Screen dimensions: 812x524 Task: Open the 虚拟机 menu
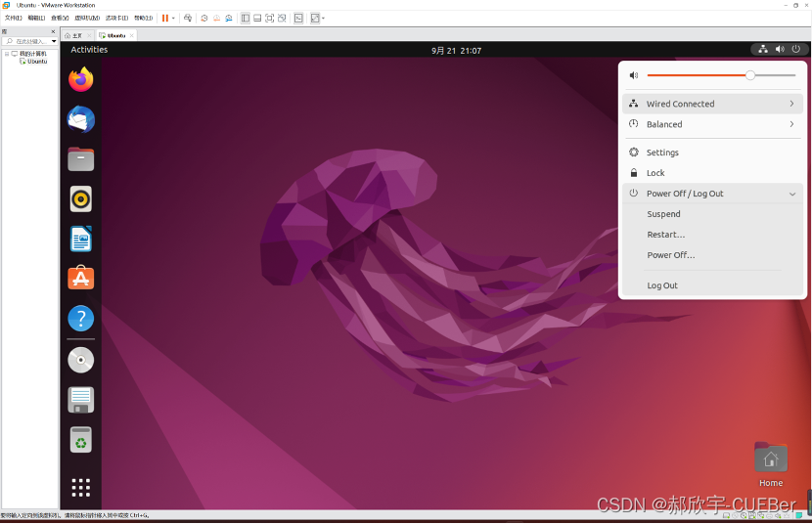tap(87, 19)
